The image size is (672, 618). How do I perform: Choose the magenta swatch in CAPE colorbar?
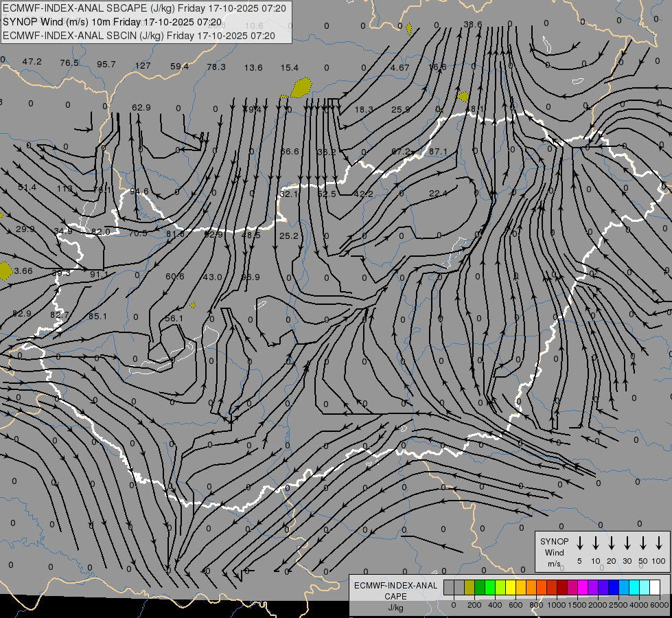click(583, 588)
